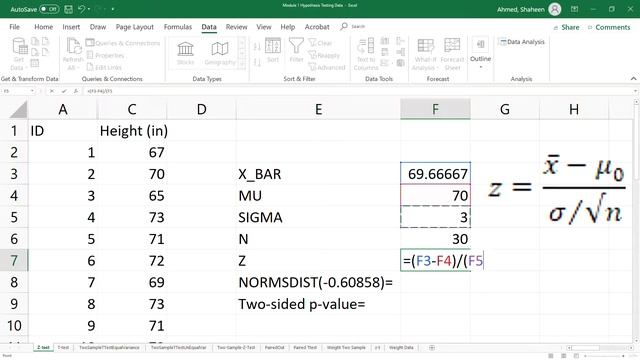Toggle the AutoSave switch

pos(49,9)
